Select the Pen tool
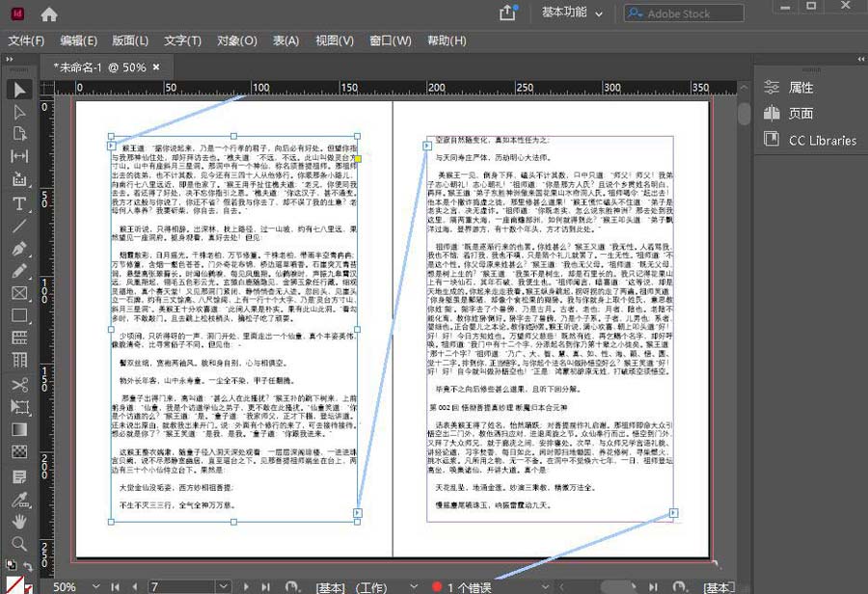This screenshot has width=868, height=594. pos(19,249)
